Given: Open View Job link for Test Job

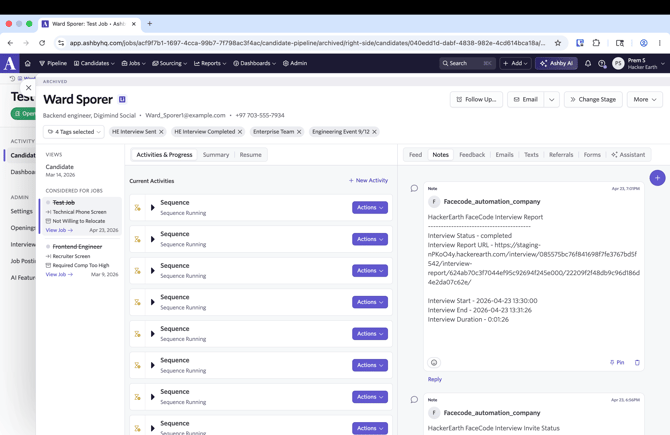Looking at the screenshot, I should point(59,230).
